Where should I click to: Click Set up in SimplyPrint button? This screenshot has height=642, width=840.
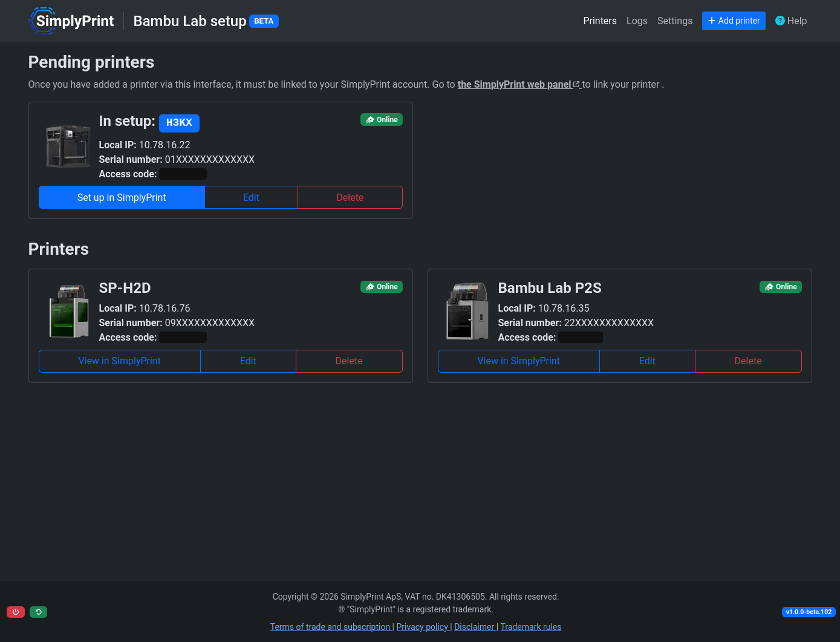click(x=122, y=197)
